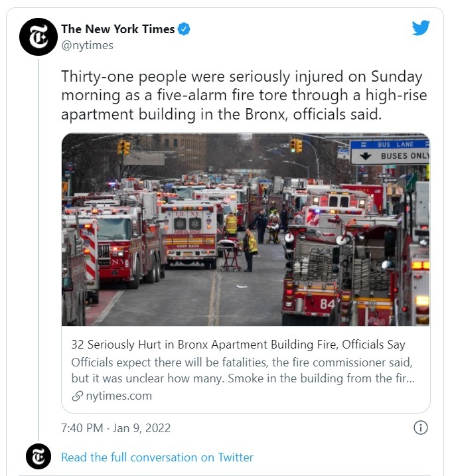Open the '32 Seriously Hurt' article headline
The image size is (450, 476).
[238, 345]
